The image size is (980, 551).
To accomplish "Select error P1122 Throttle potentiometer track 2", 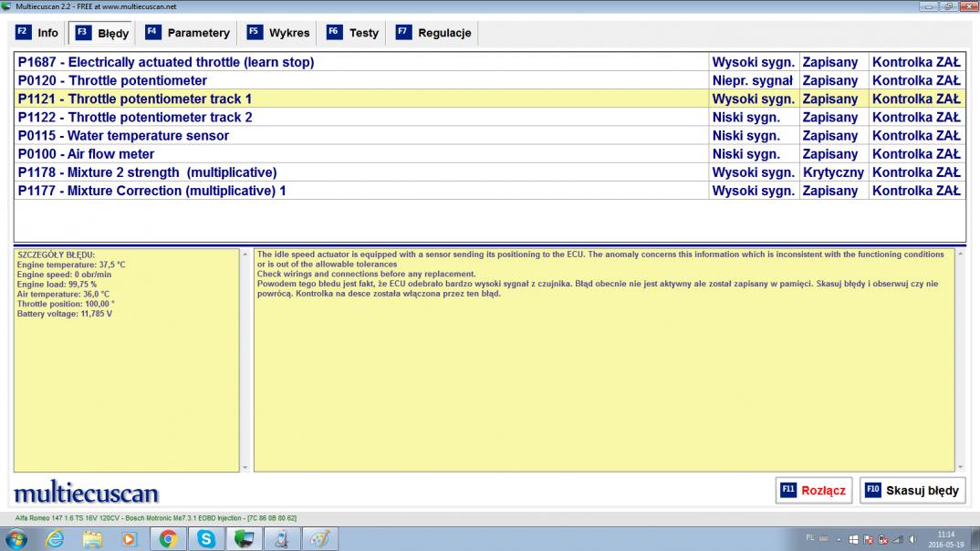I will 489,117.
